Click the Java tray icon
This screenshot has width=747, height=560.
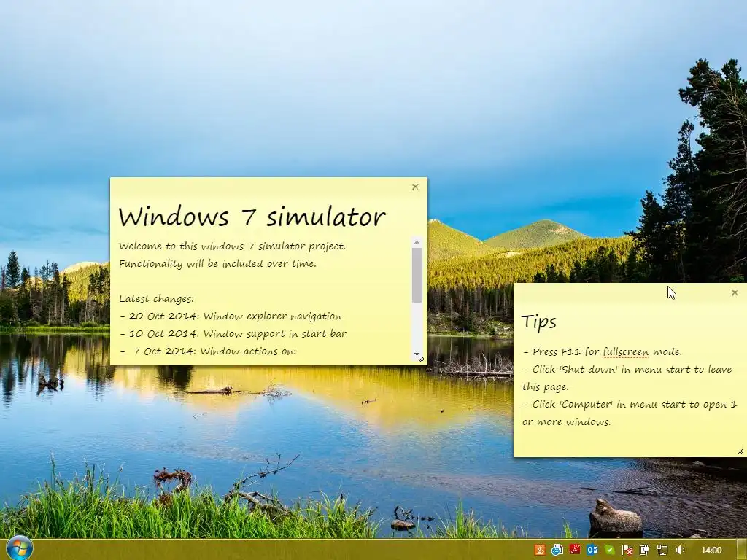click(x=540, y=550)
